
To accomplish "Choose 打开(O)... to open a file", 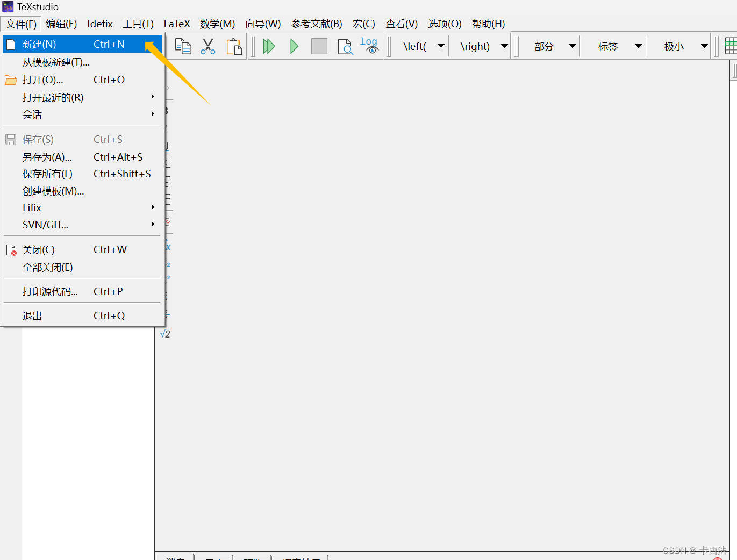I will pyautogui.click(x=82, y=80).
